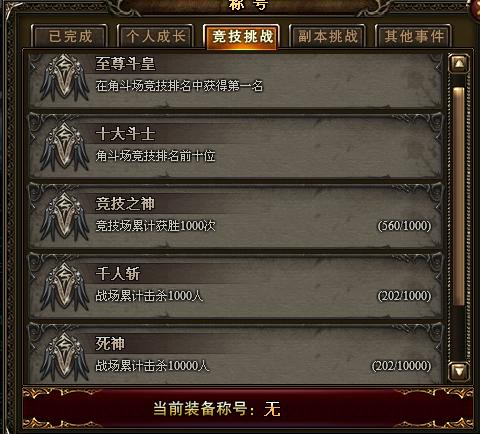Click the 竞技之神 title emblem icon
This screenshot has width=480, height=434.
(64, 218)
